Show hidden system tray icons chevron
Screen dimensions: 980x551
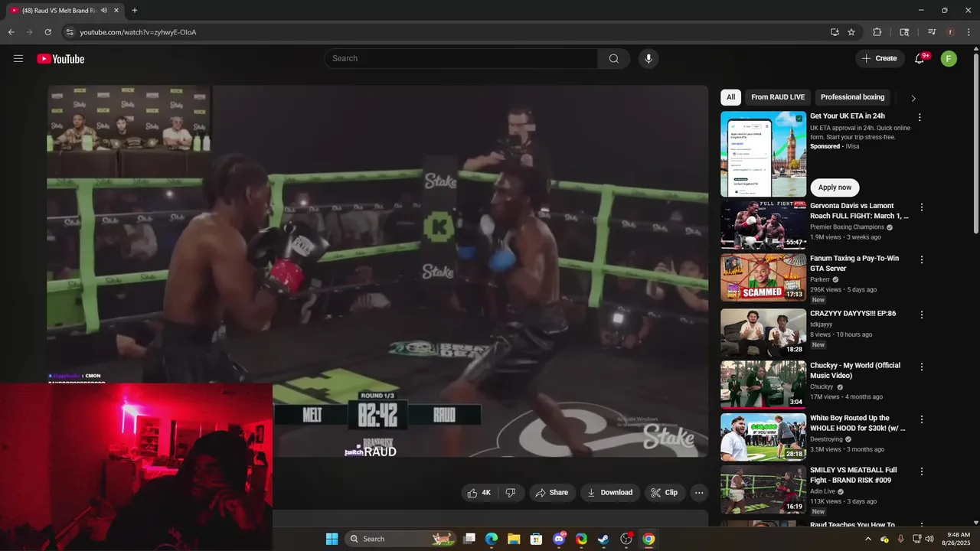point(868,539)
